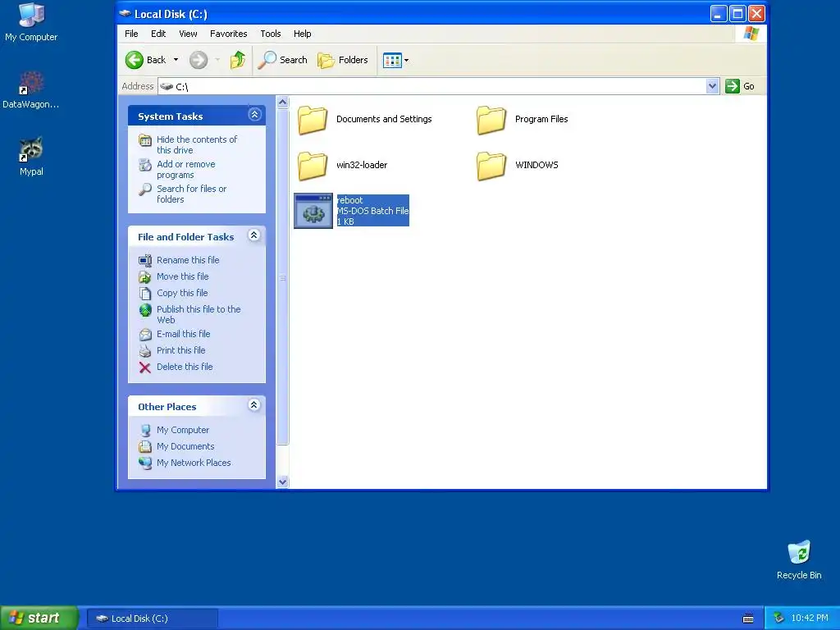The width and height of the screenshot is (840, 630).
Task: Open the Tools menu
Action: tap(271, 34)
